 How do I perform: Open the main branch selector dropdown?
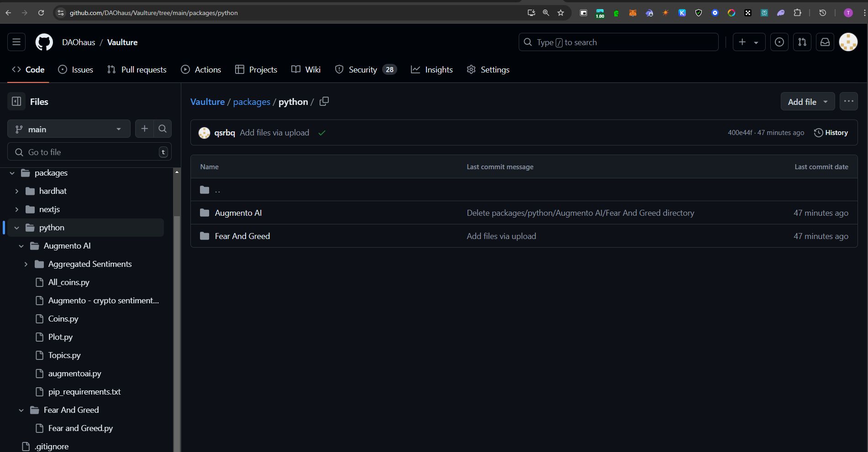point(69,129)
